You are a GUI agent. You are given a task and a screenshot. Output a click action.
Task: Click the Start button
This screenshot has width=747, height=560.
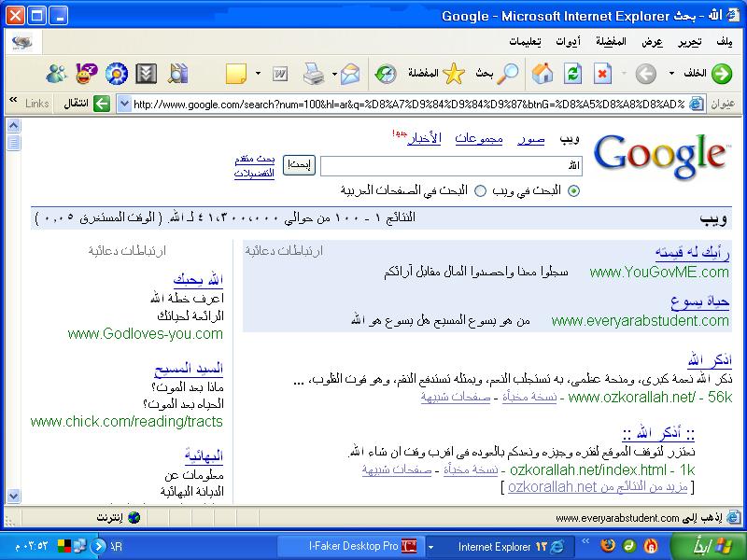coord(709,546)
